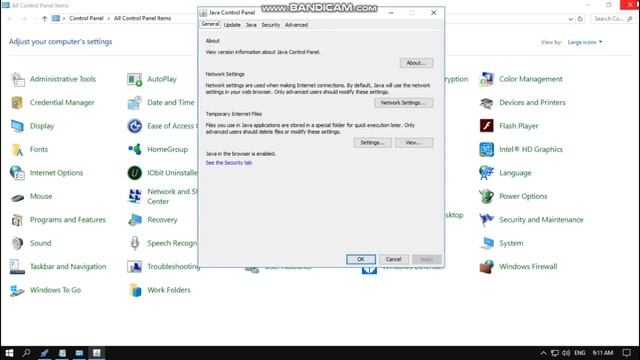This screenshot has height=360, width=640.
Task: Open Work Folders icon
Action: [x=135, y=290]
